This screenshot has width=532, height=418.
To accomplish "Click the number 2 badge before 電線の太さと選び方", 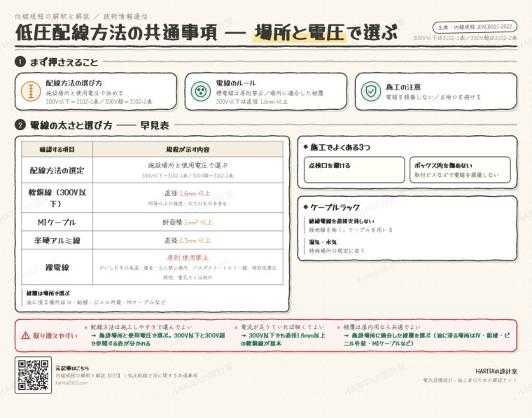I will tap(20, 125).
